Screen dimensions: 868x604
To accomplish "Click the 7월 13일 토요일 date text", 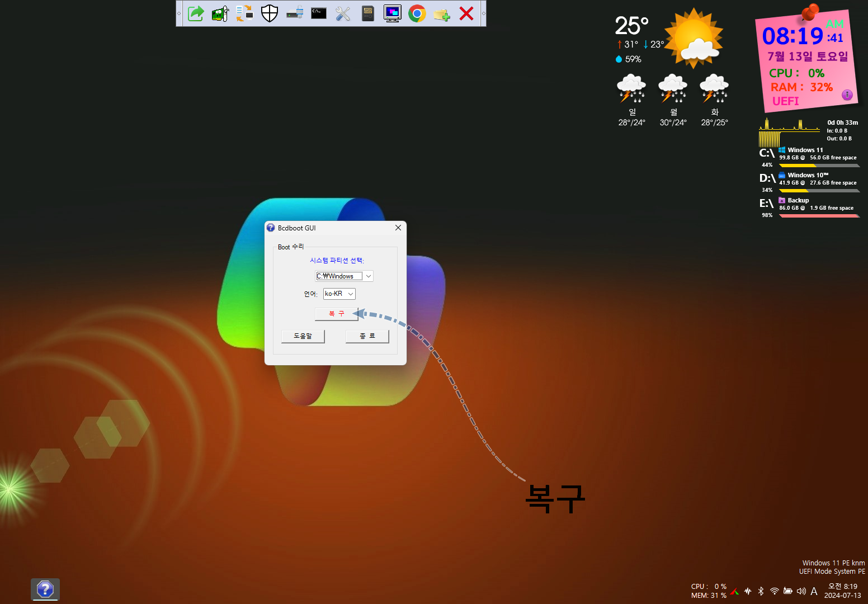I will (808, 56).
